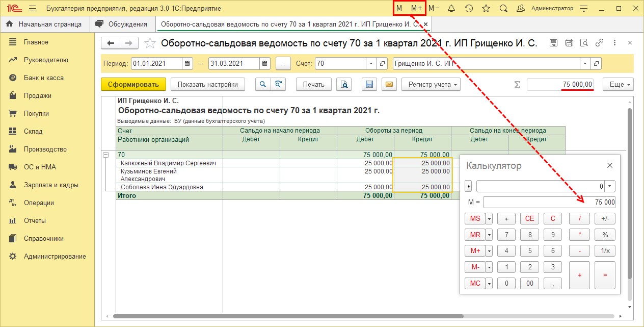This screenshot has height=327, width=644.
Task: Open the search magnifier in title bar
Action: pyautogui.click(x=503, y=8)
